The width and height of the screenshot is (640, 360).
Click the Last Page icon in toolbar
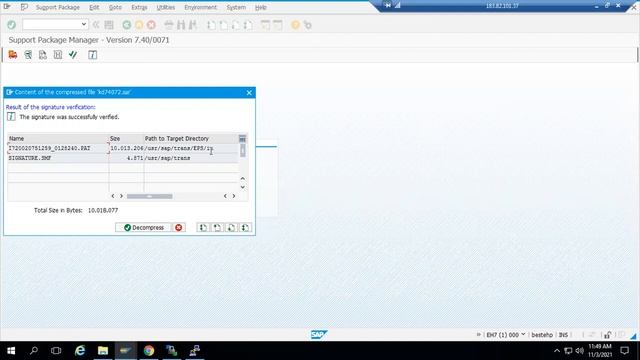coord(248,25)
